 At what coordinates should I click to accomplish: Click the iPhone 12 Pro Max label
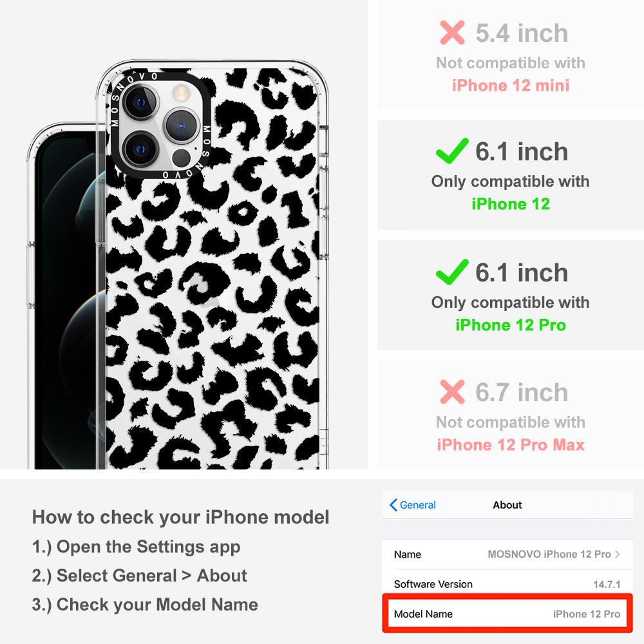(x=511, y=445)
